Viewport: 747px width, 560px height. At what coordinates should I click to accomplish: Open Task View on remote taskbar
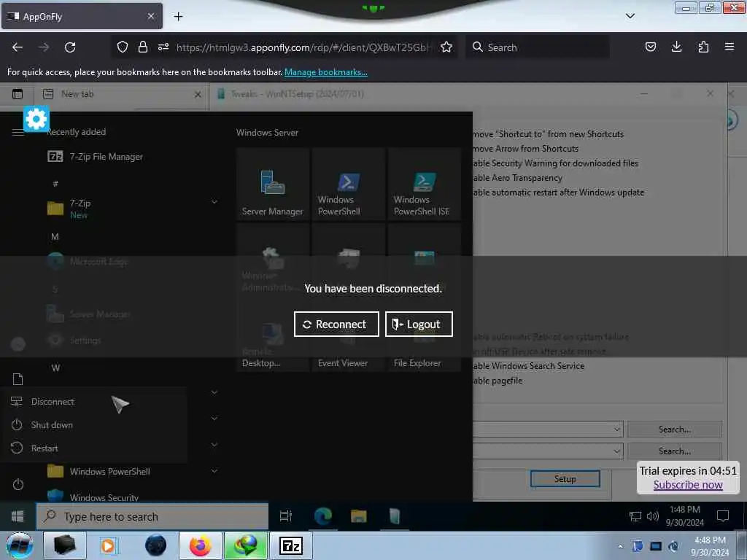click(x=286, y=516)
